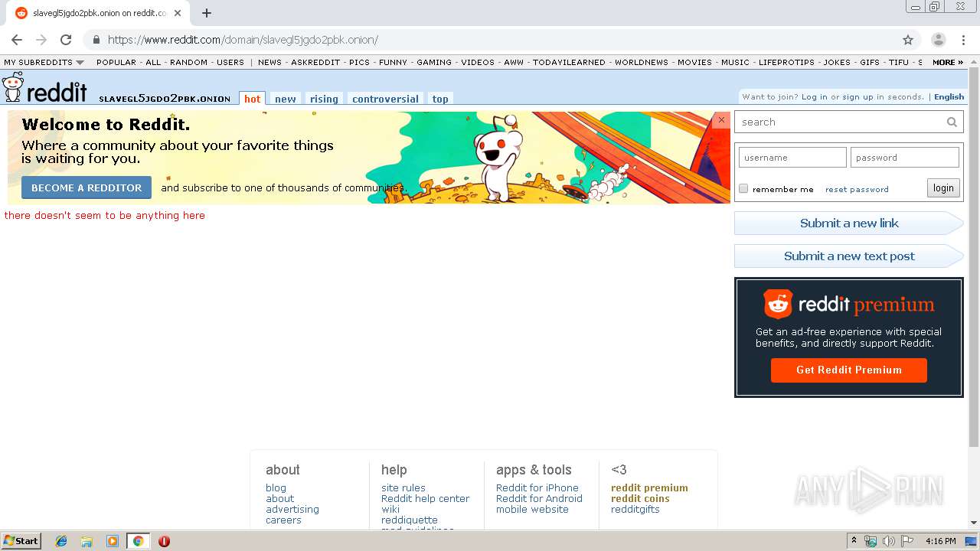This screenshot has height=551, width=980.
Task: Open ASKREDDIT in the subreddit bar
Action: 315,62
